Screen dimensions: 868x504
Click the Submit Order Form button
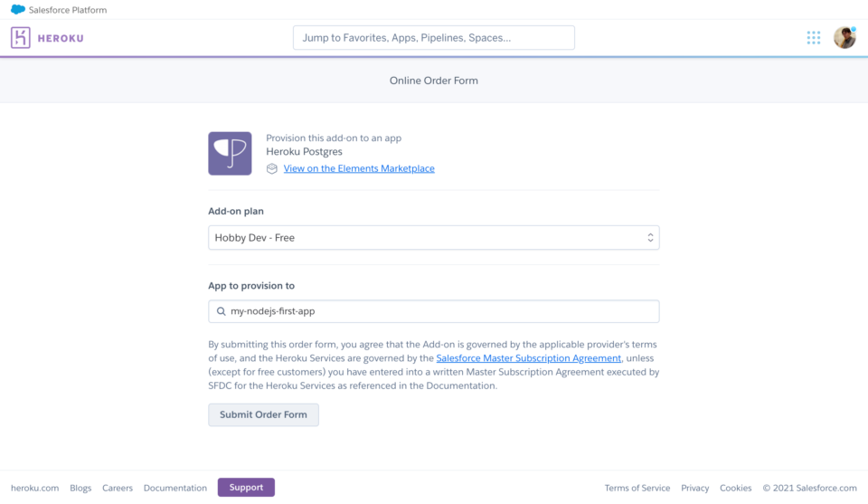263,414
